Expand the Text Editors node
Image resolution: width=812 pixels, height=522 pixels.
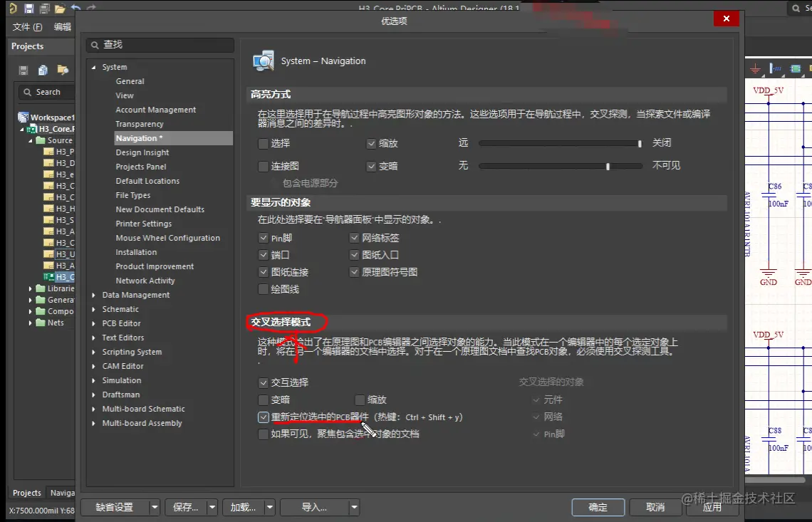(94, 338)
